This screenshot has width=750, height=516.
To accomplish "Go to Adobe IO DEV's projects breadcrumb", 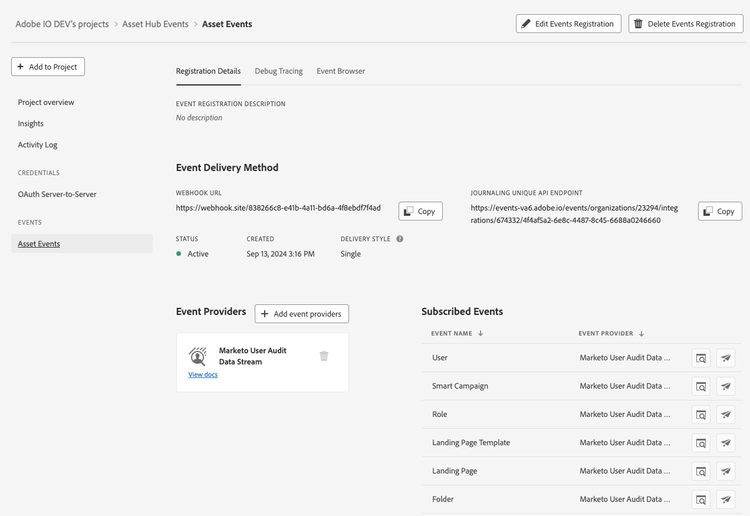I will [62, 24].
